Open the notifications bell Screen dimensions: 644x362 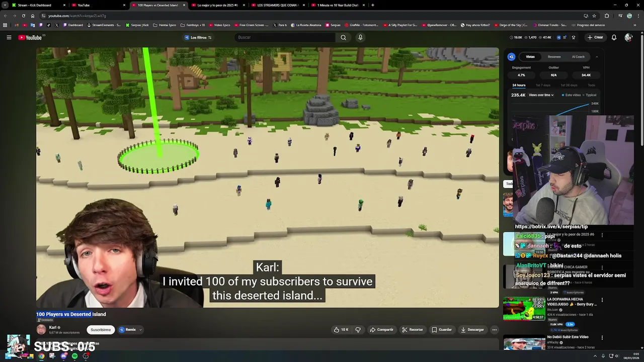click(614, 37)
